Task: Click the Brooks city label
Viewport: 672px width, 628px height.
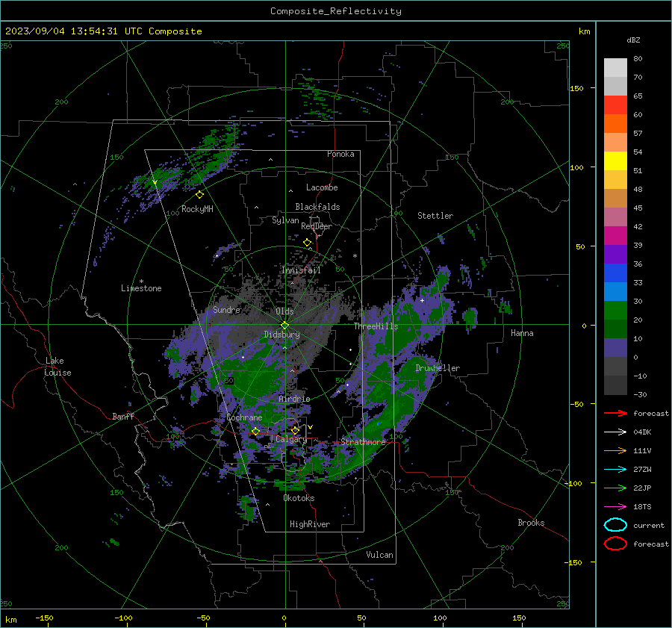Action: [531, 523]
